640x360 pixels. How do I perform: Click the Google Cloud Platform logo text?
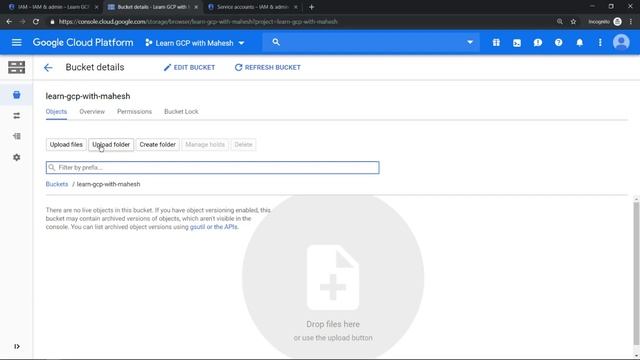click(83, 42)
